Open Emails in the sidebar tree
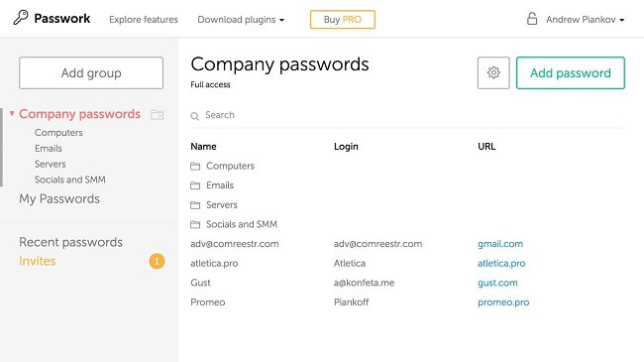This screenshot has height=362, width=644. tap(49, 148)
